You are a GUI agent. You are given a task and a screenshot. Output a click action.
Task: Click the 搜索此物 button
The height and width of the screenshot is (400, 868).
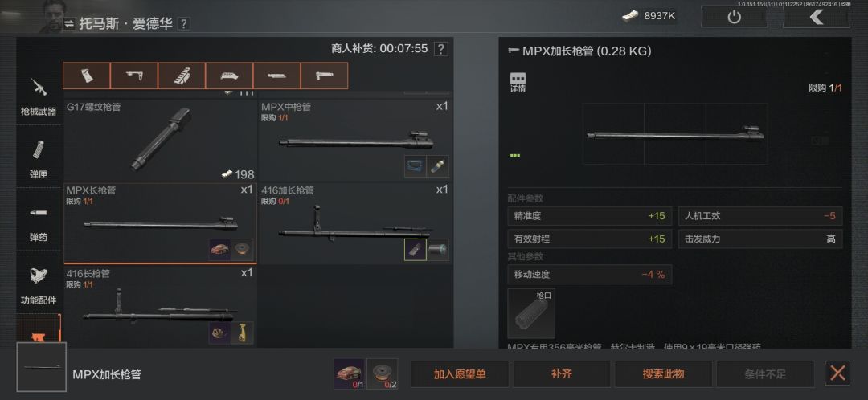coord(663,374)
